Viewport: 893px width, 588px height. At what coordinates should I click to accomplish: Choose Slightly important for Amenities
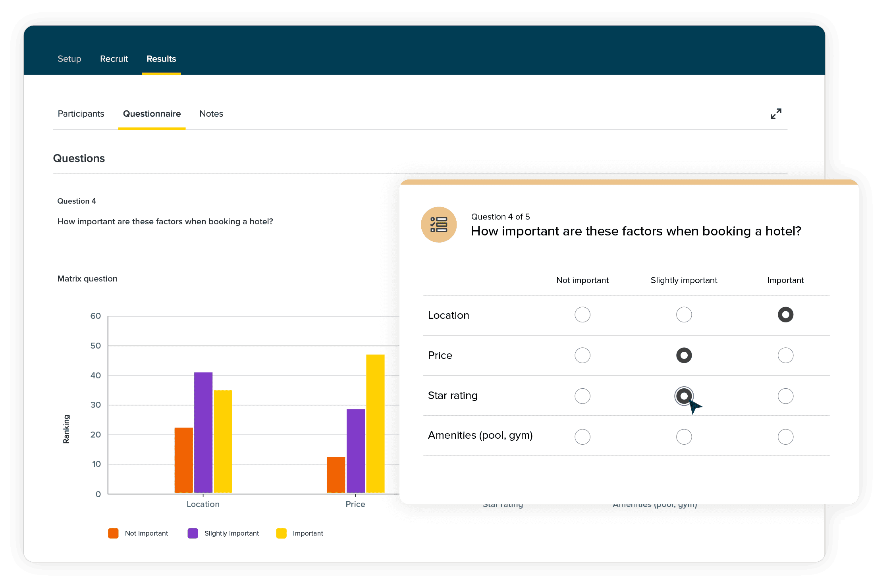pyautogui.click(x=684, y=437)
